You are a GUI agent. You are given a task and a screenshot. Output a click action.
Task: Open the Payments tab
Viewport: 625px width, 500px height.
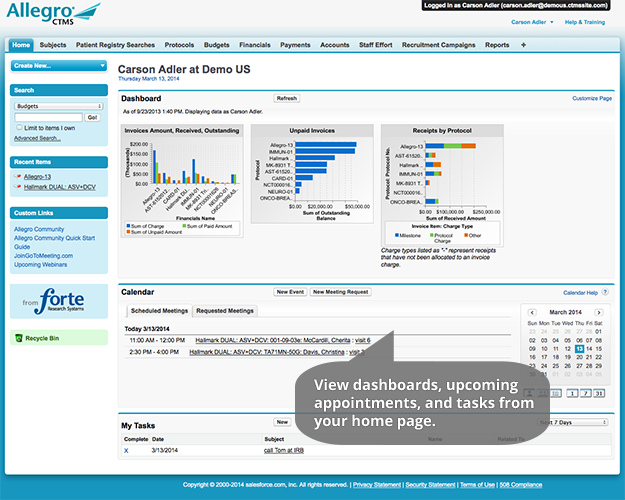(295, 45)
